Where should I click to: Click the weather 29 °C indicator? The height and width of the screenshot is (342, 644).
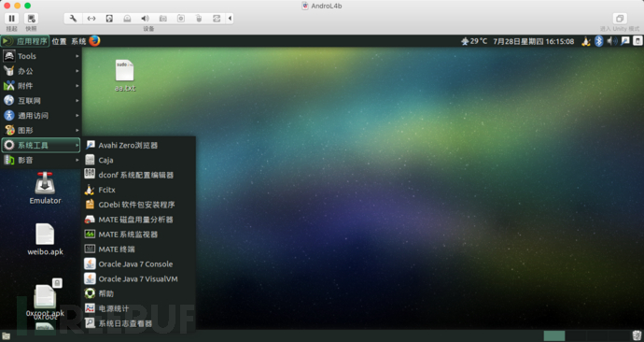[474, 41]
